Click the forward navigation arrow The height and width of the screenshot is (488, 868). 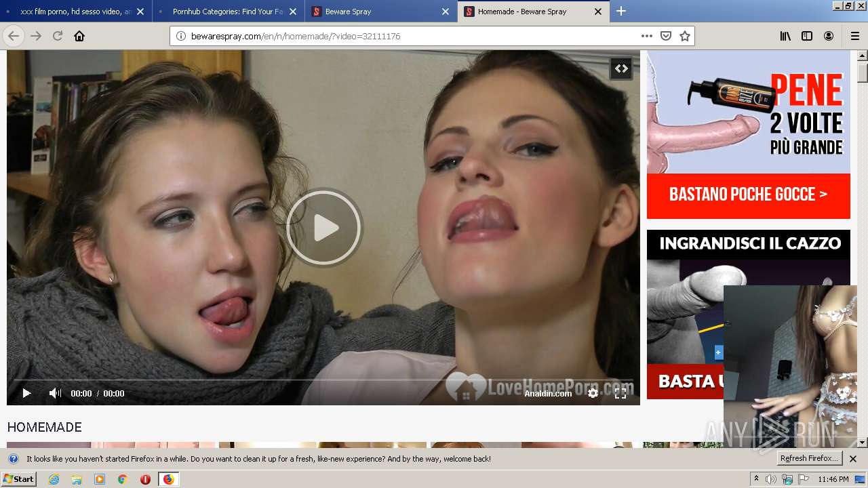coord(36,36)
